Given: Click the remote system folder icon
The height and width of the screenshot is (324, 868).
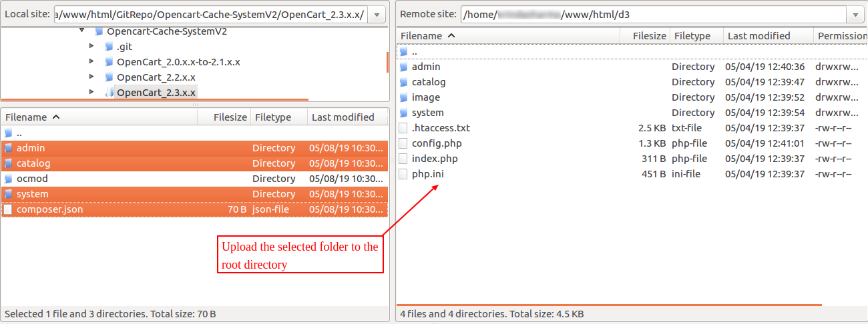Looking at the screenshot, I should 403,112.
